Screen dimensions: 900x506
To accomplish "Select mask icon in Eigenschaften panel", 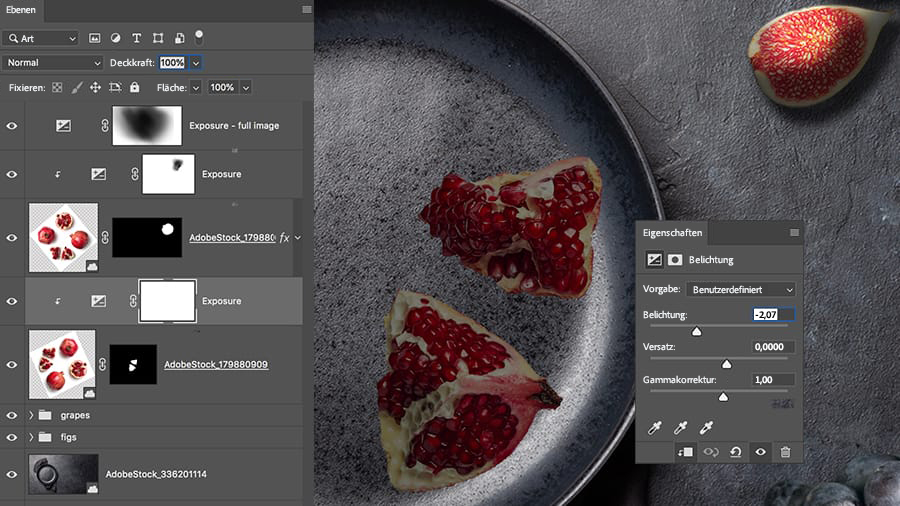I will (675, 260).
